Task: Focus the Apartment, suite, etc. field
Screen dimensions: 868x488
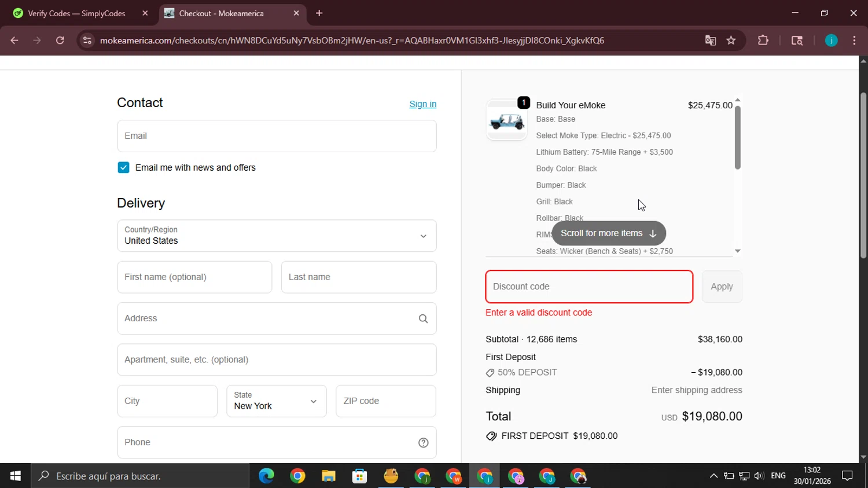Action: 277,359
